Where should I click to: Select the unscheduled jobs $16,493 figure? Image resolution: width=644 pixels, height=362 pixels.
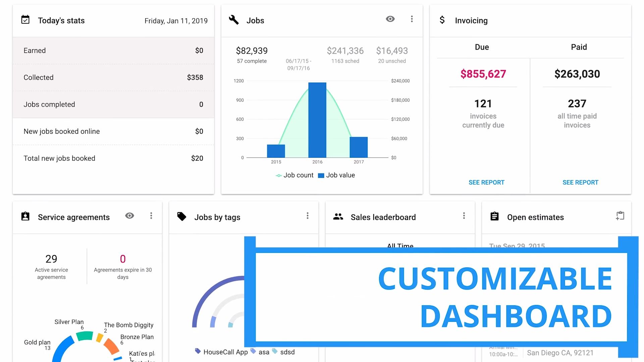(392, 51)
